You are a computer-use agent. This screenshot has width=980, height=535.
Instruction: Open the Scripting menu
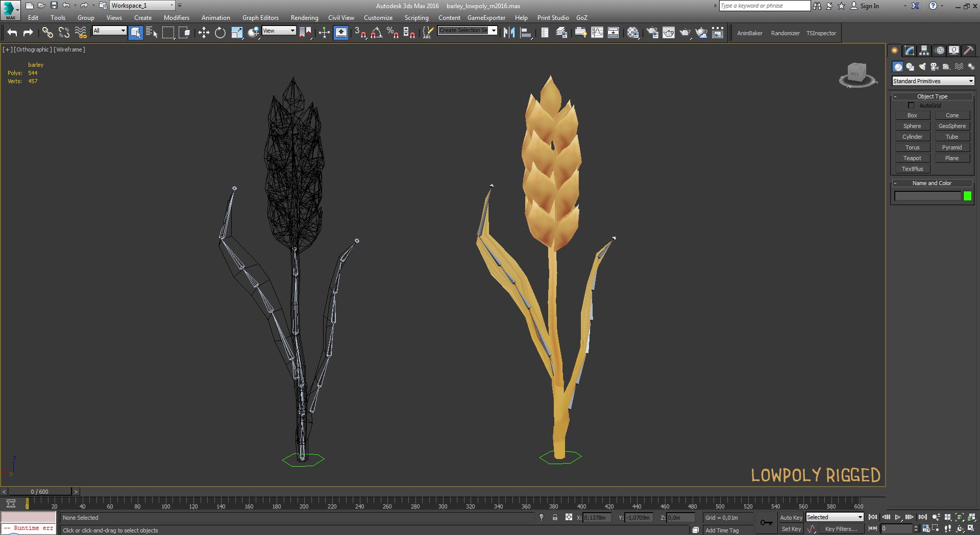tap(416, 18)
